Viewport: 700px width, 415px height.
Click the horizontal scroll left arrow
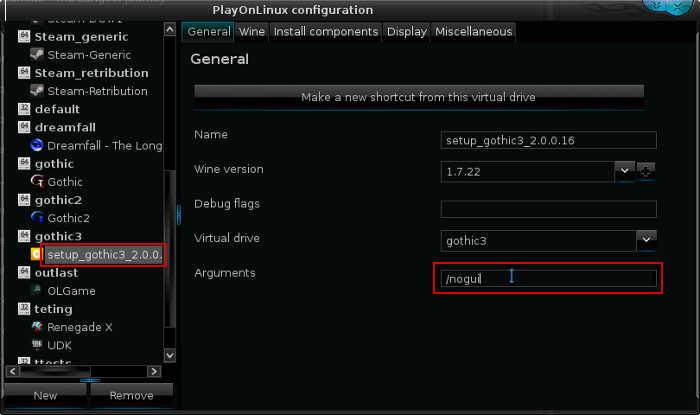tap(12, 371)
